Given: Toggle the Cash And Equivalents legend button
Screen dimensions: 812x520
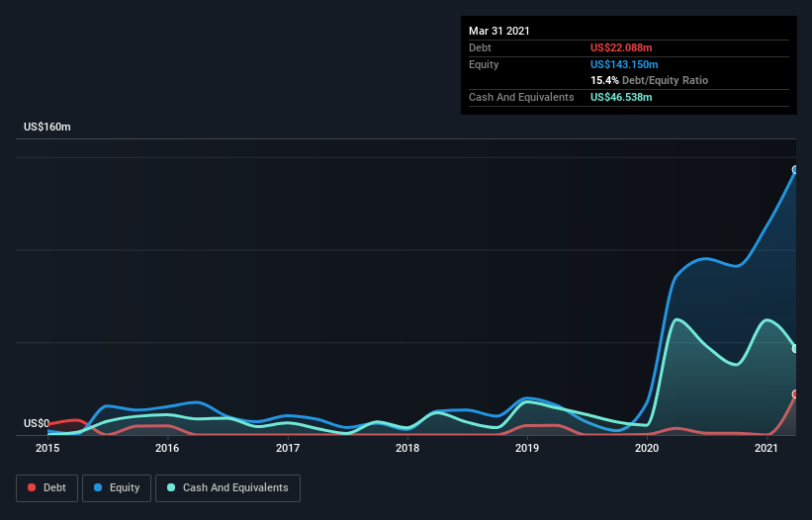Looking at the screenshot, I should [227, 488].
